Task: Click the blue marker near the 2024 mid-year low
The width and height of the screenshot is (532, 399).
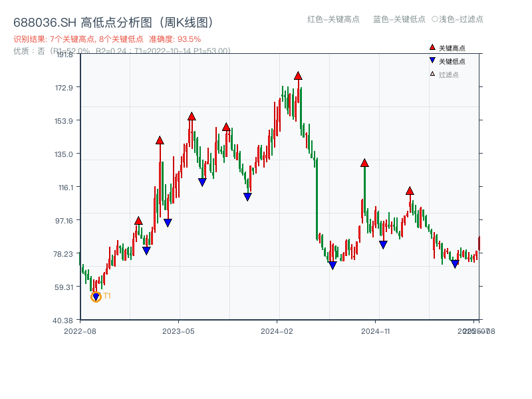Action: coord(332,265)
